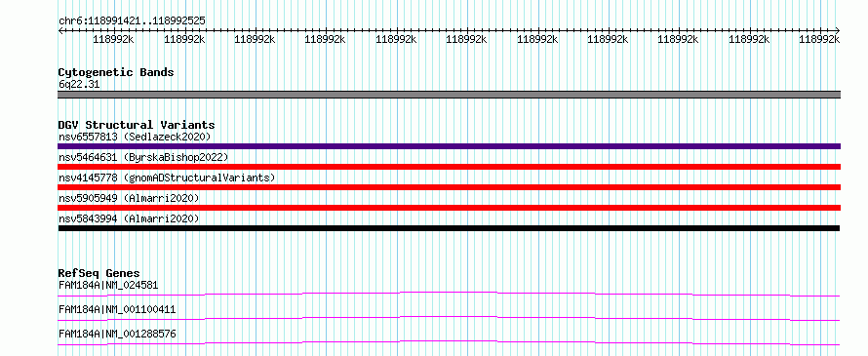This screenshot has width=868, height=356.
Task: Click the chr6:118991421..118992525 coordinate label
Action: (x=132, y=21)
